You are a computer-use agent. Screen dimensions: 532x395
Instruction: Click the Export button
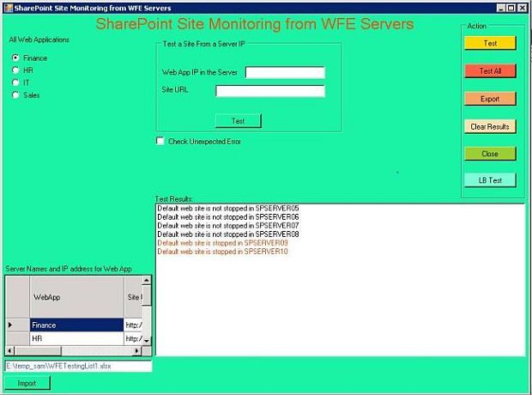490,99
